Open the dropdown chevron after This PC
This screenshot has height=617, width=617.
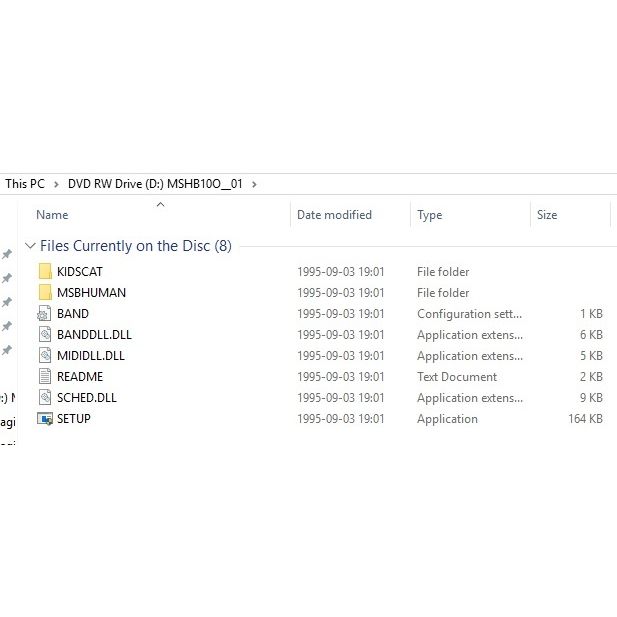click(56, 184)
